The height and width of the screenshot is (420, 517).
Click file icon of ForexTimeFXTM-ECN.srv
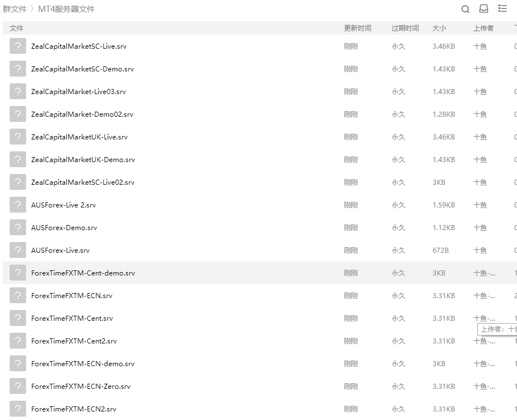click(18, 296)
